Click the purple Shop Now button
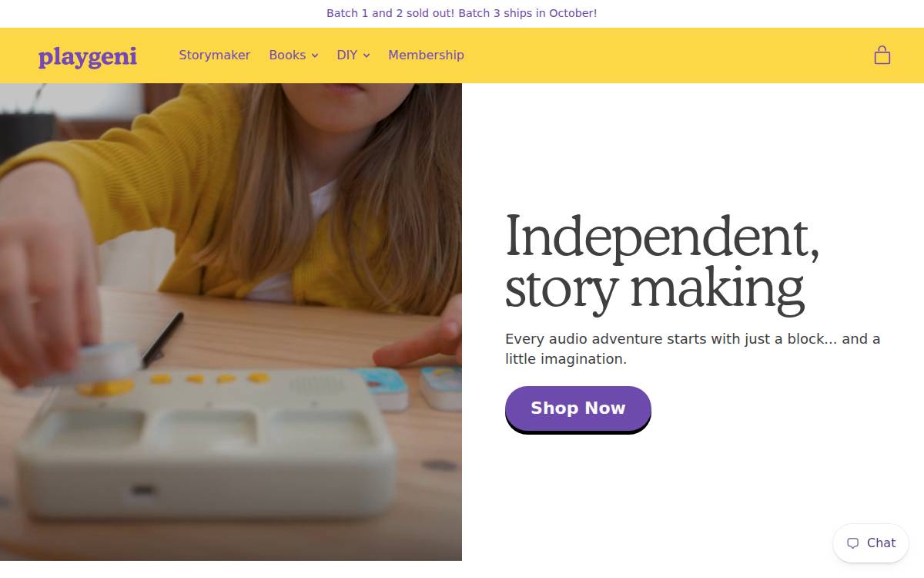 578,408
